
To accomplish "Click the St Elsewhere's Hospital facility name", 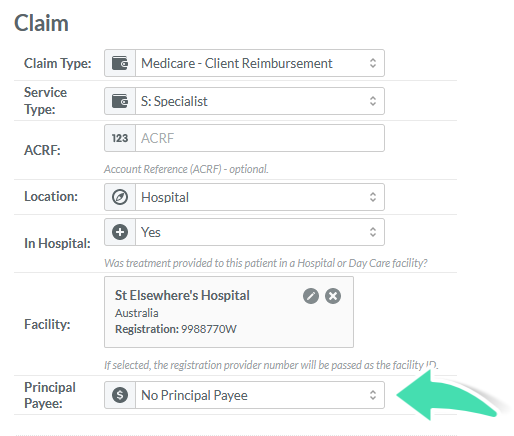I will click(x=182, y=296).
